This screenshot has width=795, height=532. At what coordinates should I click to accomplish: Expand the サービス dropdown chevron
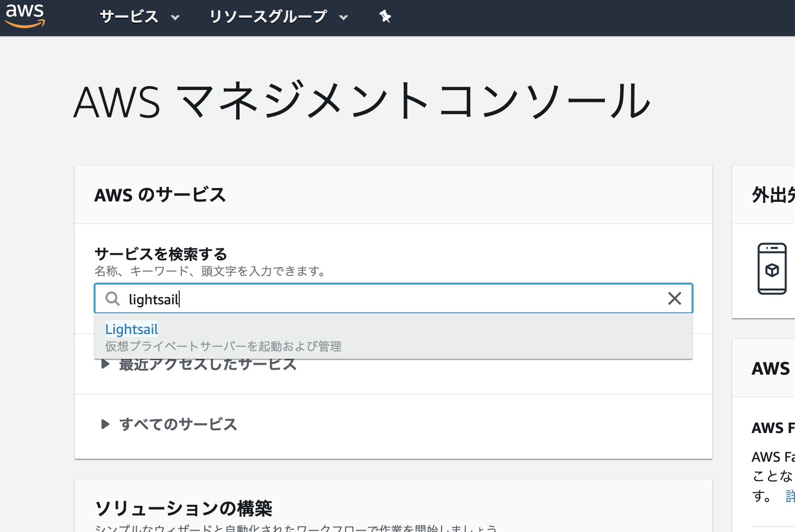click(x=175, y=18)
